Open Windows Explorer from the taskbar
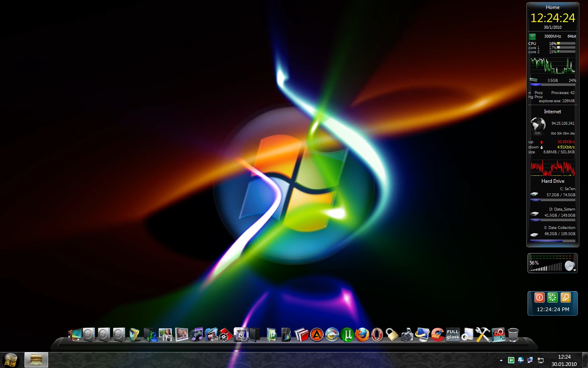This screenshot has width=588, height=368. [36, 360]
